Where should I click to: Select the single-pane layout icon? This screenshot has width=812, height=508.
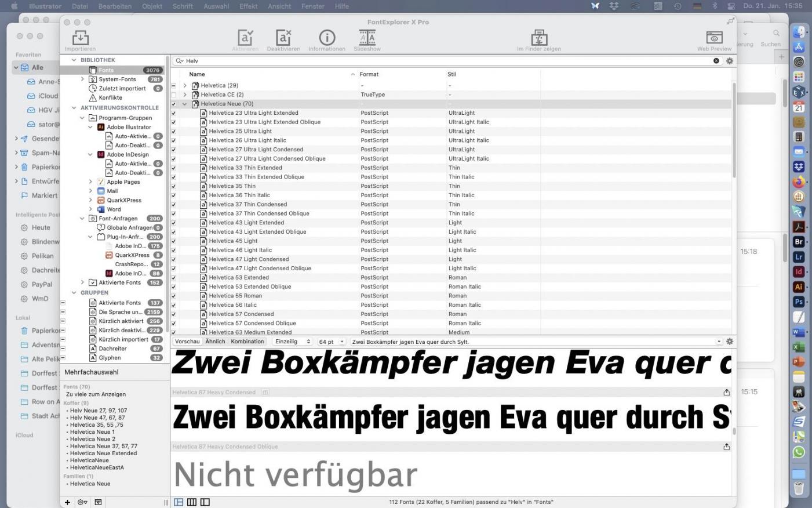179,502
